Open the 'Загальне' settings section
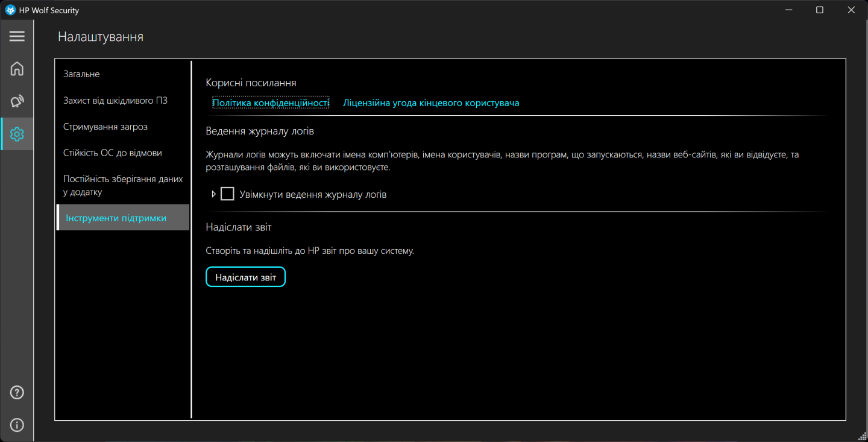 [81, 74]
